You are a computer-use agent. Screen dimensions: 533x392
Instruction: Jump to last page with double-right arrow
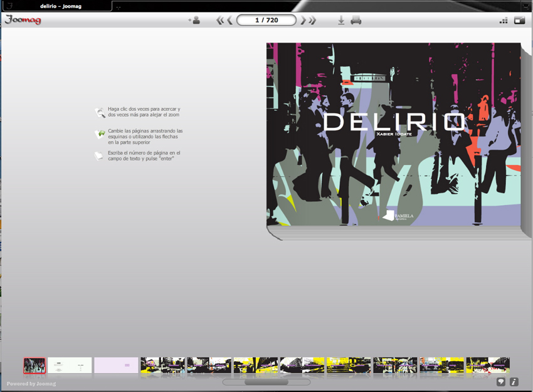pos(312,21)
